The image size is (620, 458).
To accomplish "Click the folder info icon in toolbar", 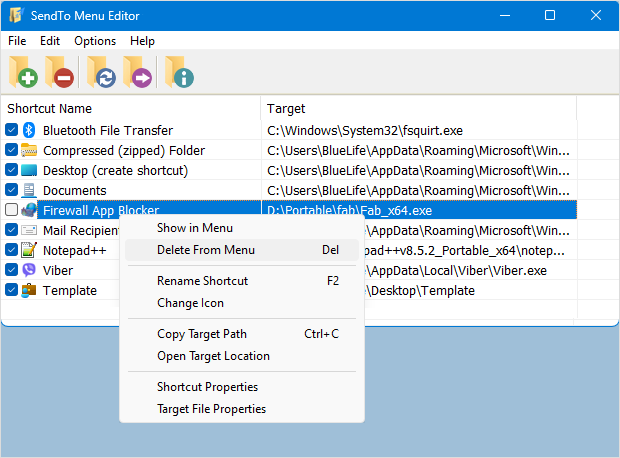I will (180, 72).
